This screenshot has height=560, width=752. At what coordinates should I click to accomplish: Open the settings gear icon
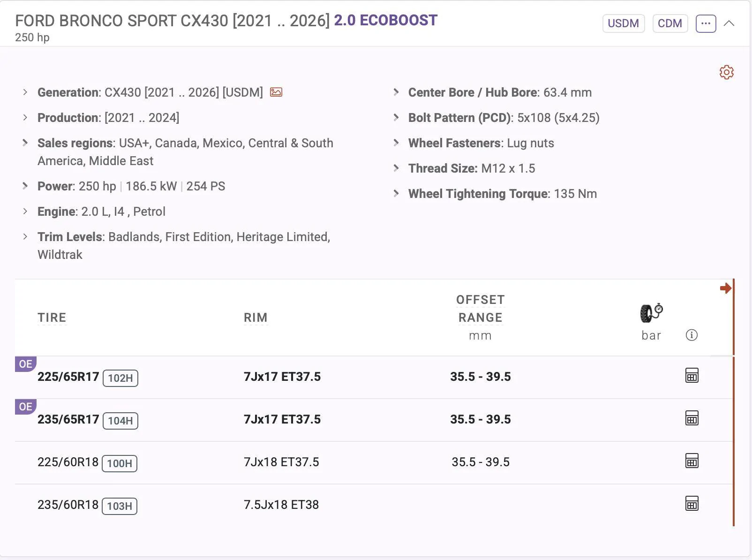click(726, 72)
